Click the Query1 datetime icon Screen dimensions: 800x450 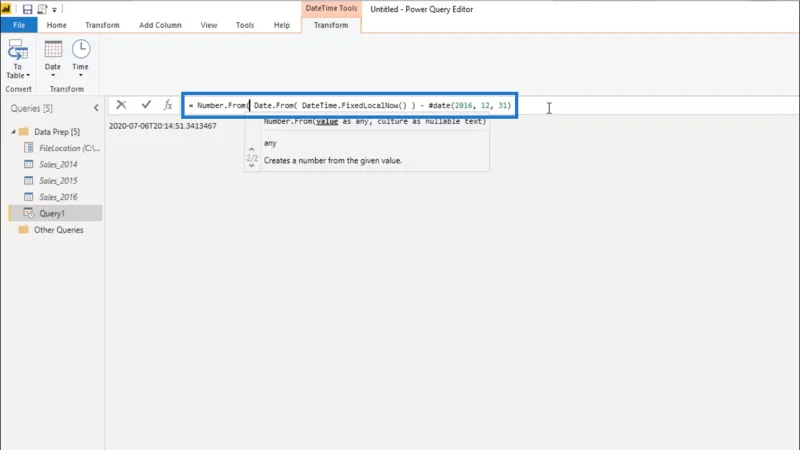click(29, 213)
